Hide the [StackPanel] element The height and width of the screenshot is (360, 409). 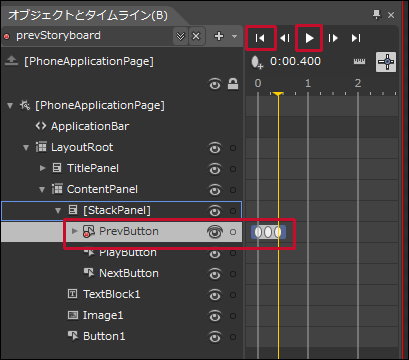pos(215,211)
